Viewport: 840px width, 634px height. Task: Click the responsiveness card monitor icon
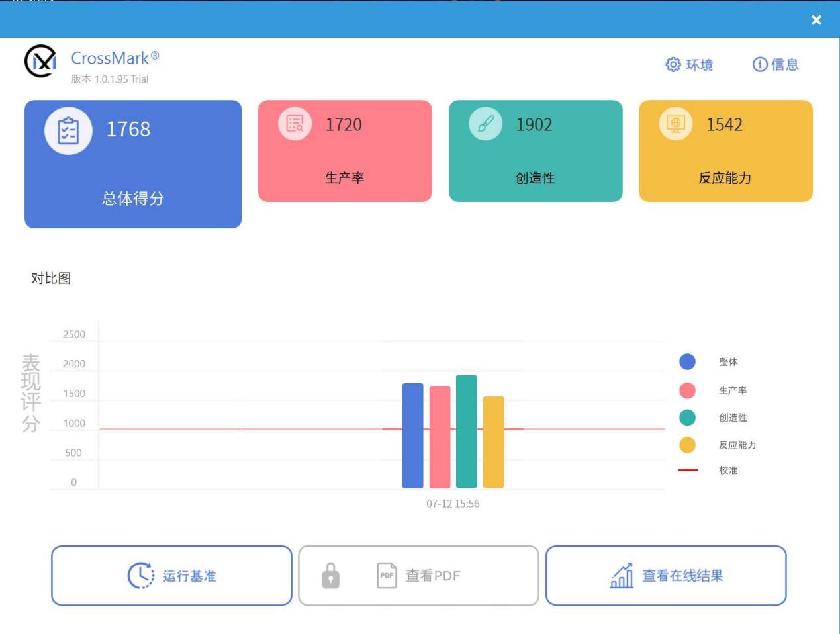tap(676, 124)
